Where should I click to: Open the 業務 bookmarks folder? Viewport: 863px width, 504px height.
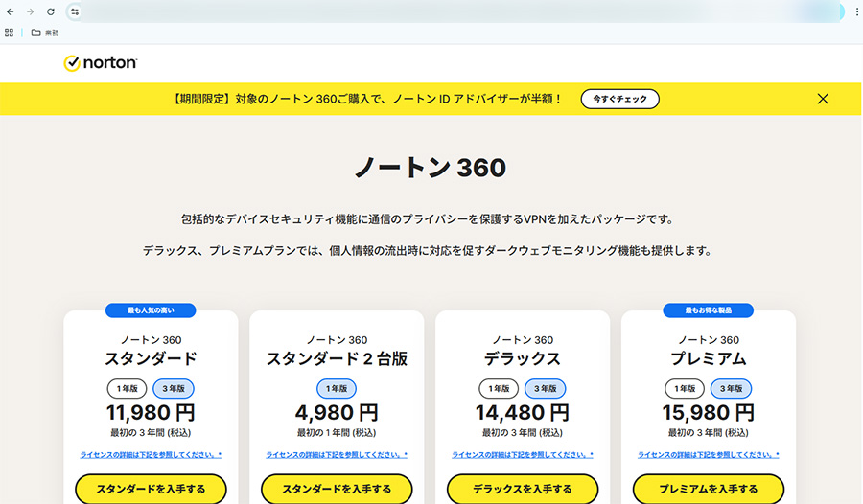tap(44, 33)
